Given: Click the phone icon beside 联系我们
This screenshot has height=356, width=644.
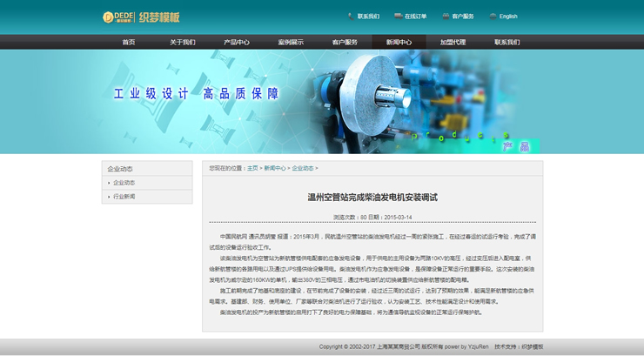Looking at the screenshot, I should pyautogui.click(x=351, y=17).
